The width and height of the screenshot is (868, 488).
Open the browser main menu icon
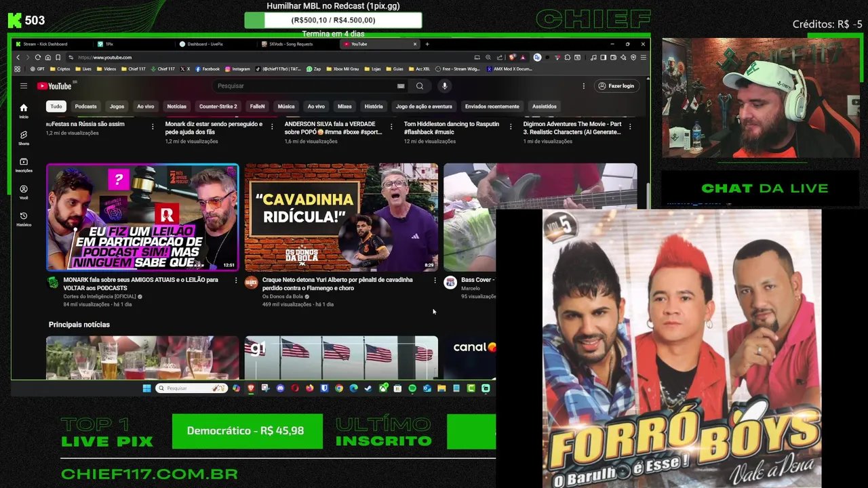point(644,58)
